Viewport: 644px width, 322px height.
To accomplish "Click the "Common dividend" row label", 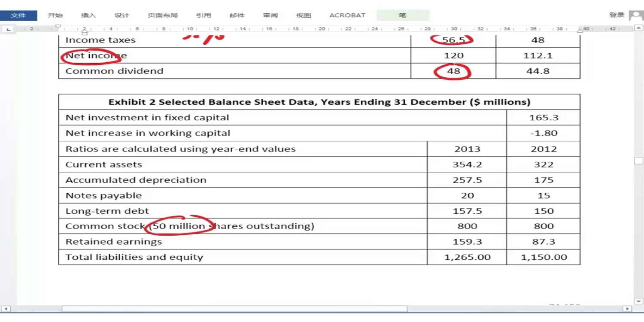I will coord(114,71).
